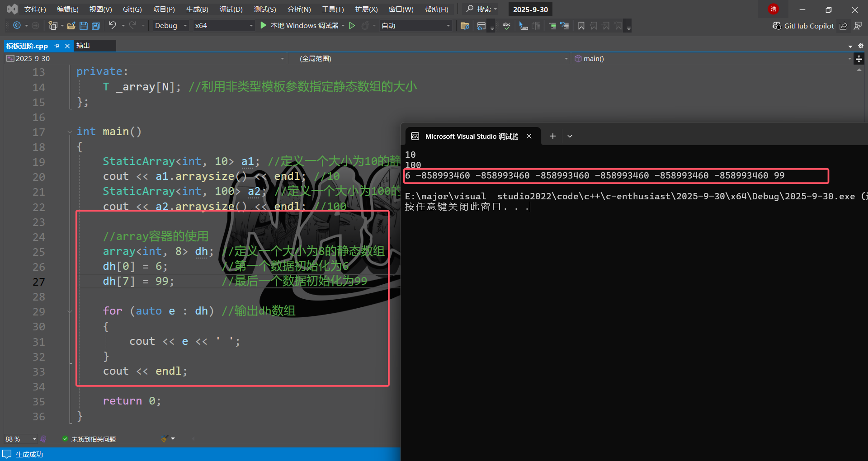The image size is (868, 461).
Task: Click the abc spell checker icon
Action: point(506,26)
